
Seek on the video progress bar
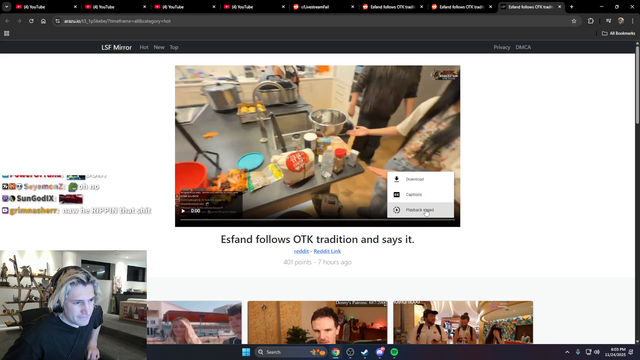[318, 220]
